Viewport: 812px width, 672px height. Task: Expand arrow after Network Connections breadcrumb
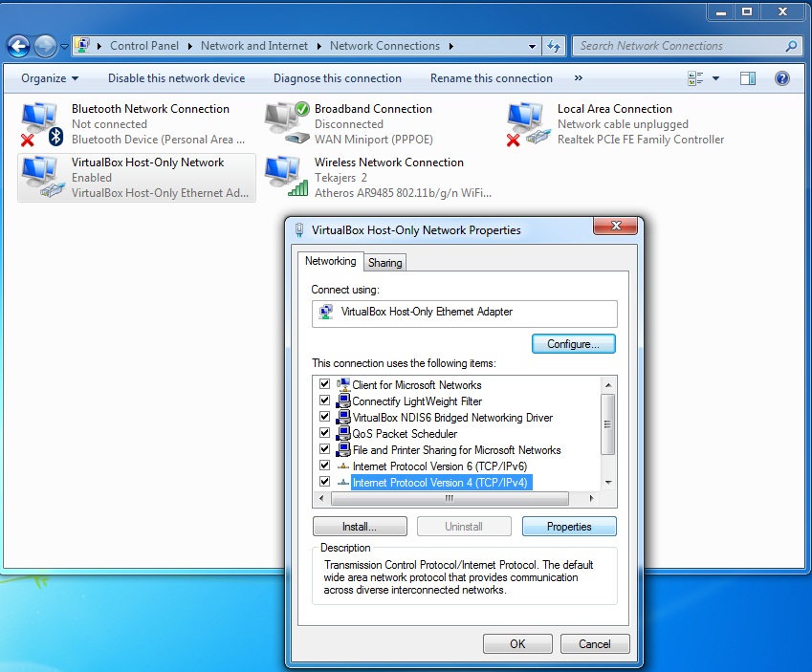[451, 46]
